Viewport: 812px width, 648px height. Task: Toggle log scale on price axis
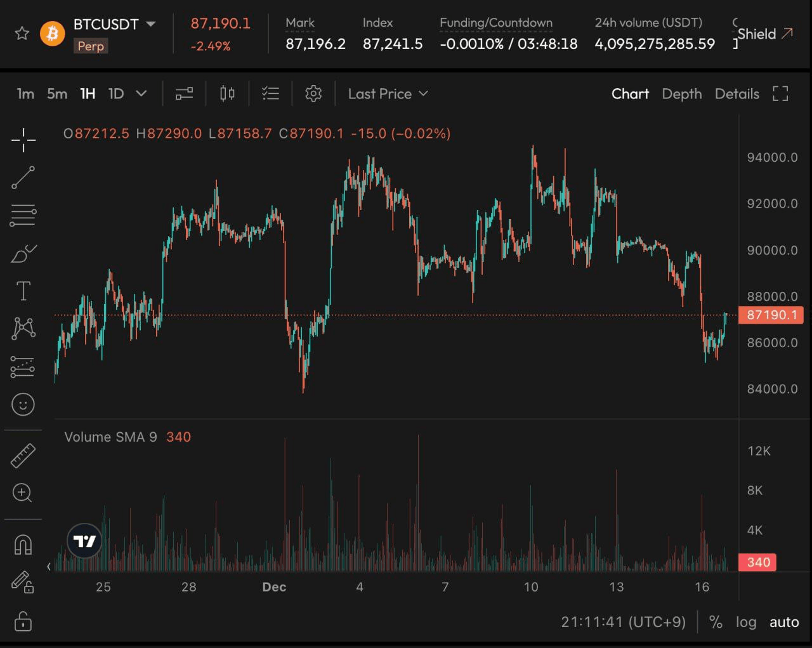coord(746,622)
